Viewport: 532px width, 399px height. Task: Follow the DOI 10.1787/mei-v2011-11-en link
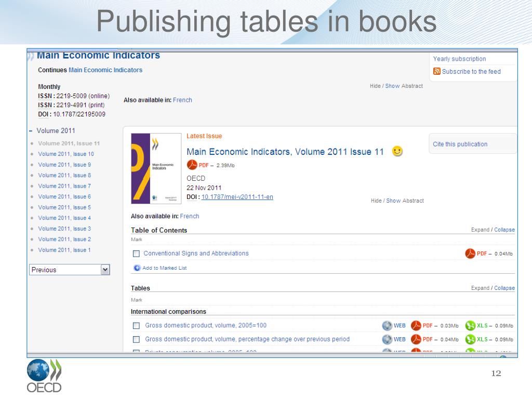[237, 197]
